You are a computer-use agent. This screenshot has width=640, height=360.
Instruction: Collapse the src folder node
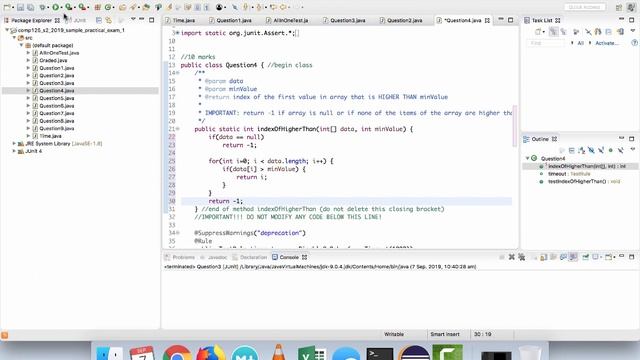pos(14,38)
